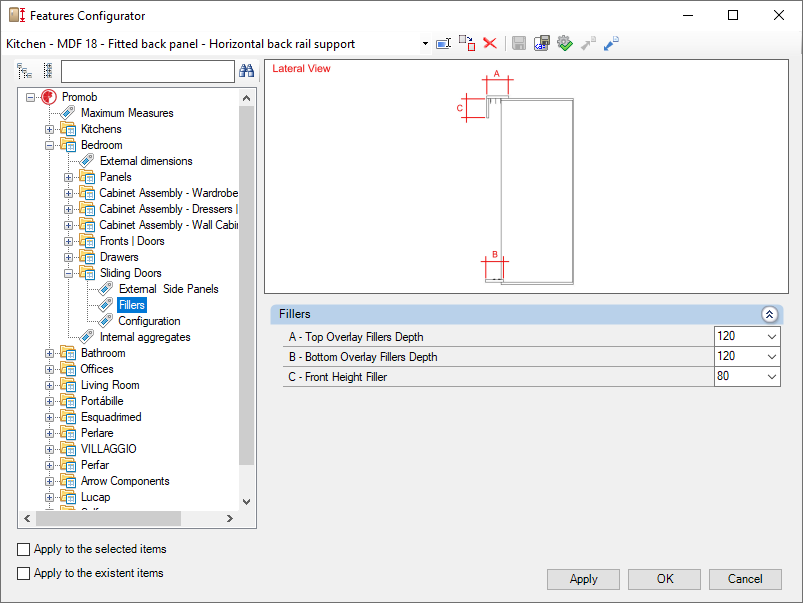Screen dimensions: 803x603
Task: Click the grey floppy disk save icon
Action: [519, 44]
